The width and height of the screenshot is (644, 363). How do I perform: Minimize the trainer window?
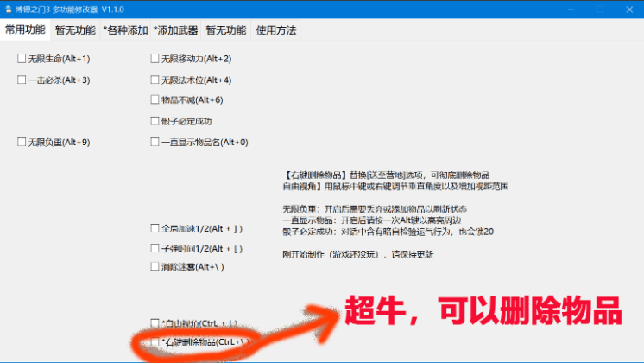point(571,9)
